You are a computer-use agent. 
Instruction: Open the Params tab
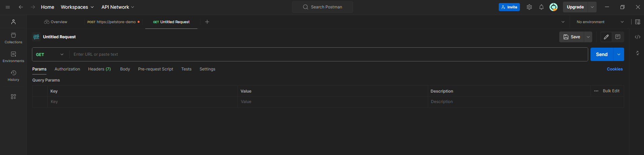pyautogui.click(x=39, y=69)
